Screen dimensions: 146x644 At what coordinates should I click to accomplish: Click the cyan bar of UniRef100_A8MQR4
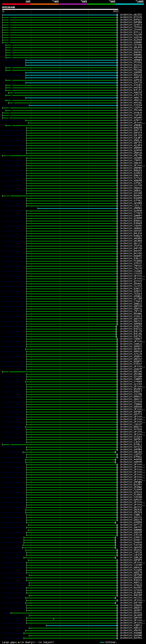72,60
